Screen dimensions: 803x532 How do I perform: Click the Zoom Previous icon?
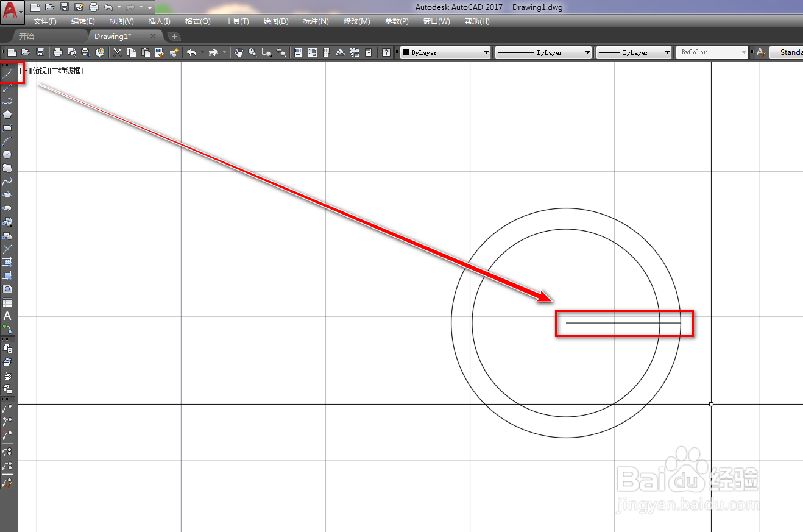(x=281, y=52)
